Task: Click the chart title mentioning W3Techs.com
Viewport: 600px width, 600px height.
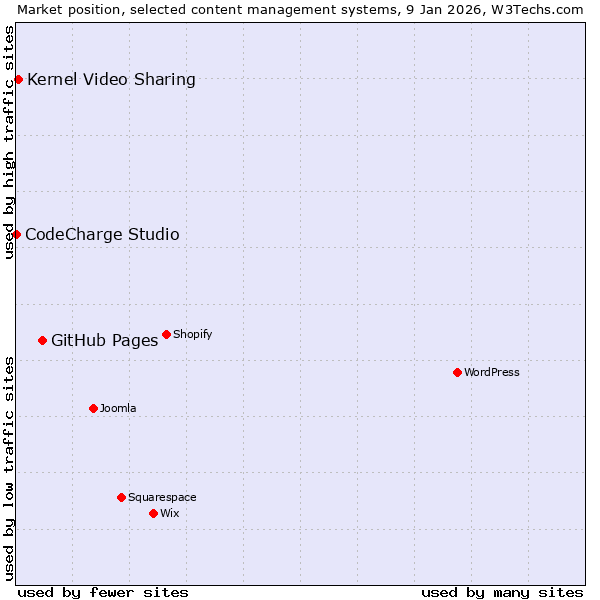Action: point(300,10)
